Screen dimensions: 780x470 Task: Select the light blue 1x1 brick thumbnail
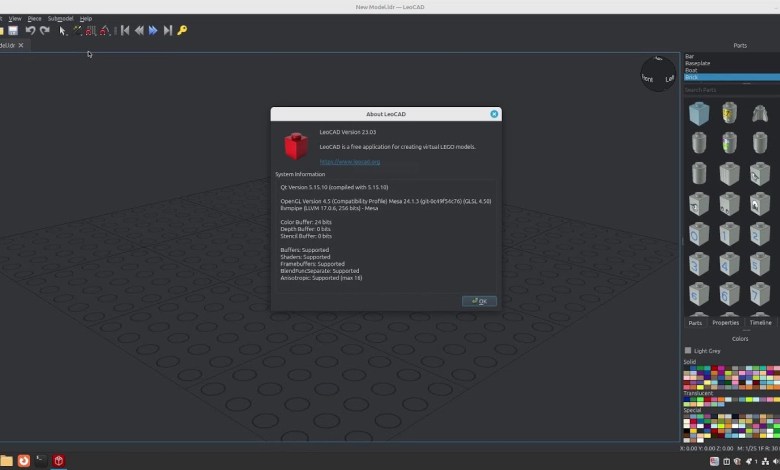699,113
